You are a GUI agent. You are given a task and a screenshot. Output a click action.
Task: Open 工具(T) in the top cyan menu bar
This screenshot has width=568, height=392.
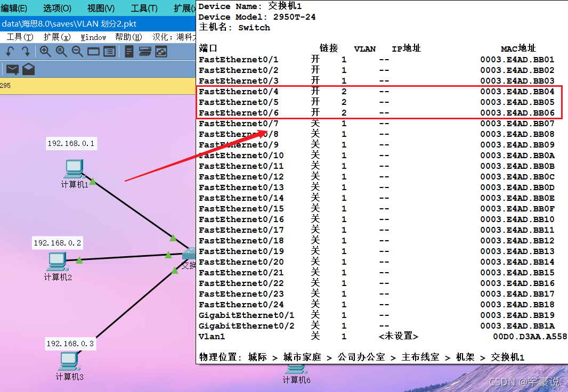click(x=144, y=8)
